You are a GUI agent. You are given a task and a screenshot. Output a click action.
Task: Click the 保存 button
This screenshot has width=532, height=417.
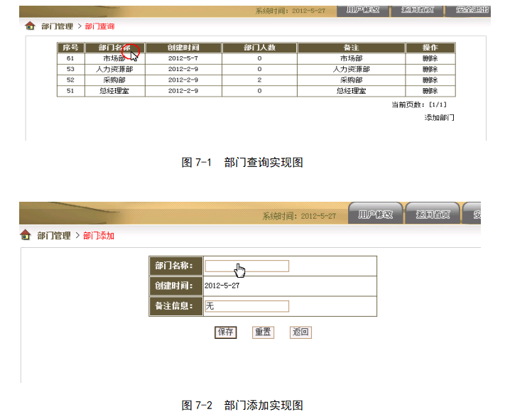[226, 332]
